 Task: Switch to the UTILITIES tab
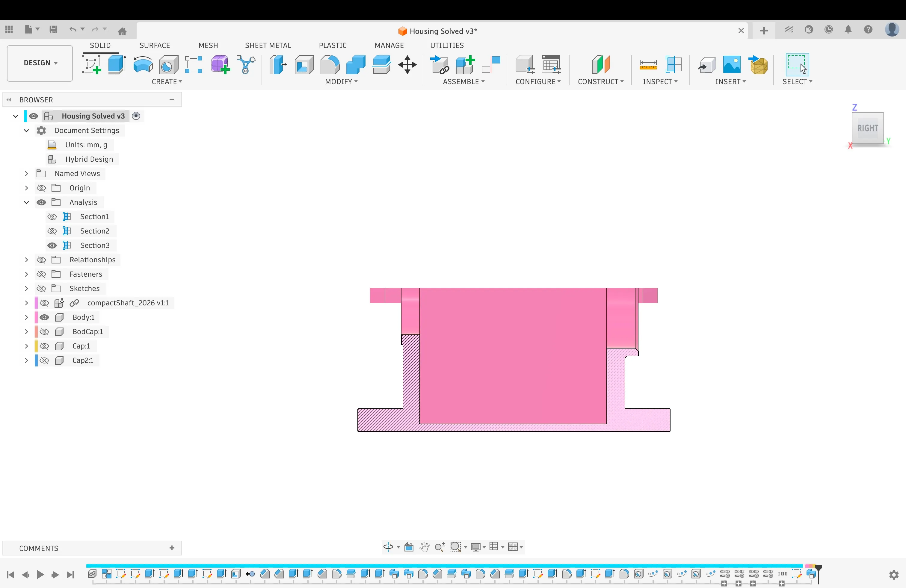click(x=447, y=45)
